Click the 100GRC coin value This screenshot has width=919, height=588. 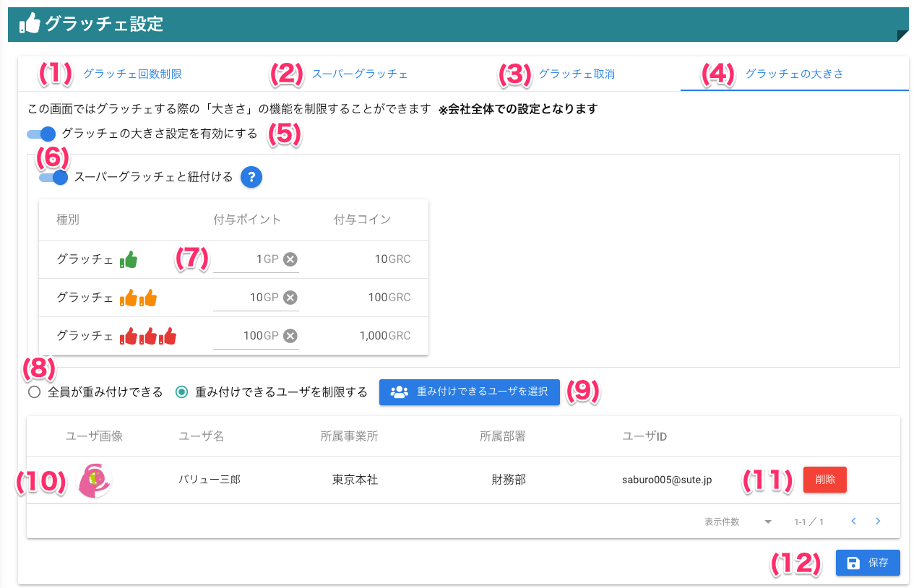[389, 298]
